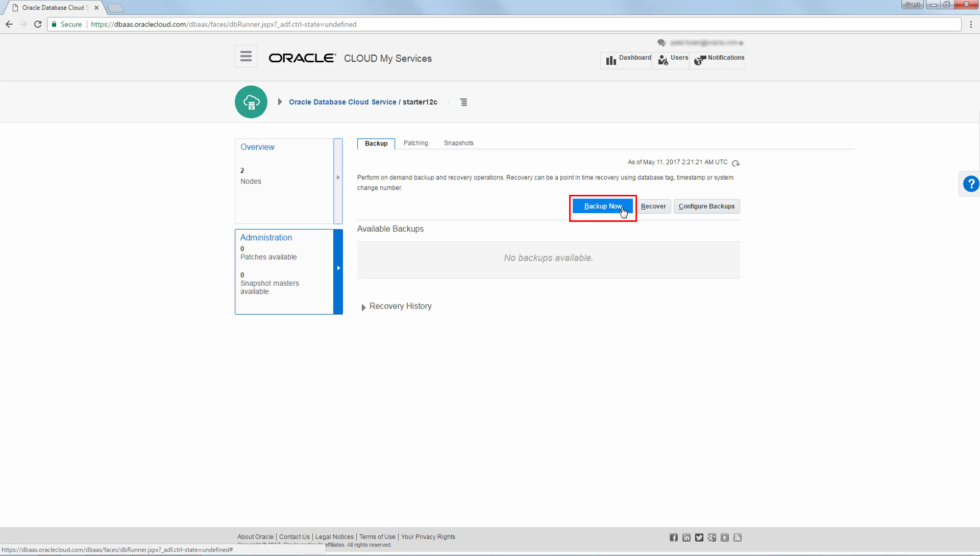980x556 pixels.
Task: Refresh the backup status timestamp
Action: 736,163
